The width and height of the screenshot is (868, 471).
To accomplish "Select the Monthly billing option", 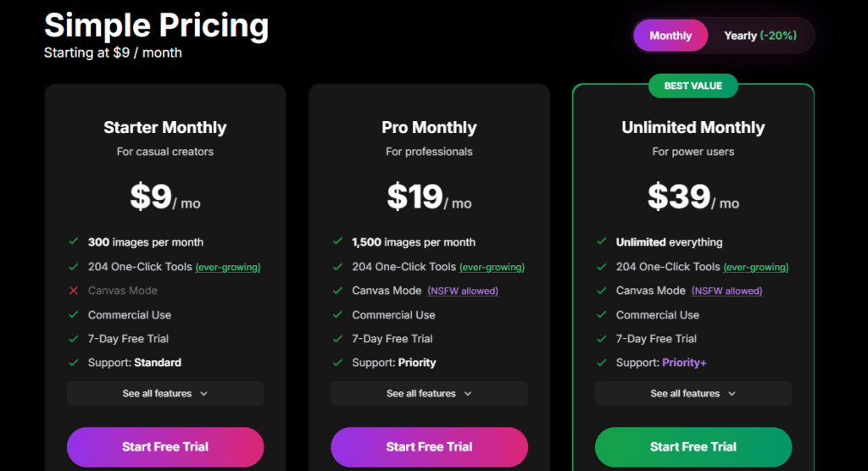I will click(670, 36).
